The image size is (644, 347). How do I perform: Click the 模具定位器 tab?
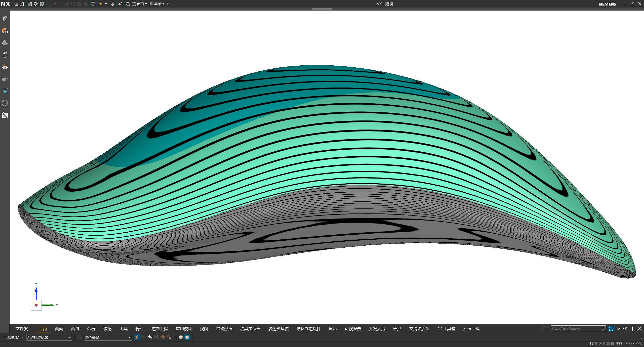point(250,329)
